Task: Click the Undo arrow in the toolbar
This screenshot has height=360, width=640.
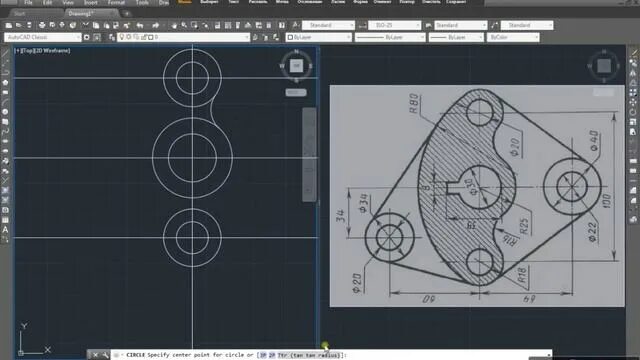Action: point(140,25)
